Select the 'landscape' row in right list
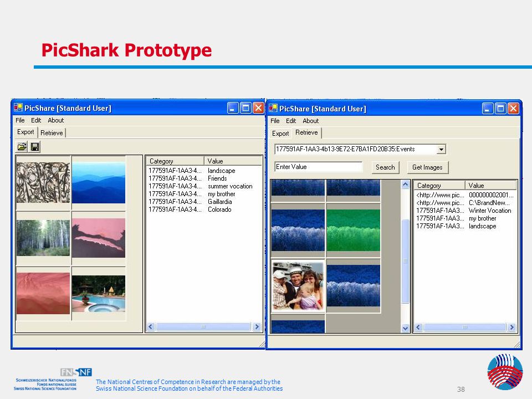 pos(465,226)
